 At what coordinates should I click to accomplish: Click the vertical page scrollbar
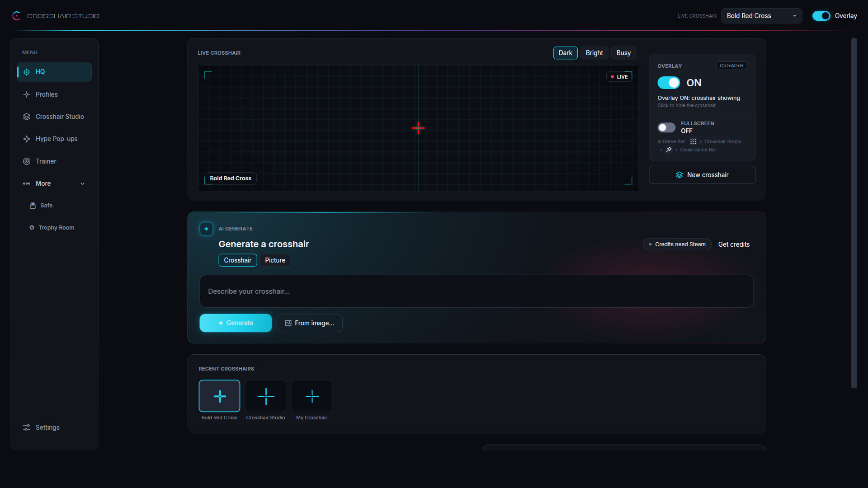coord(854,213)
